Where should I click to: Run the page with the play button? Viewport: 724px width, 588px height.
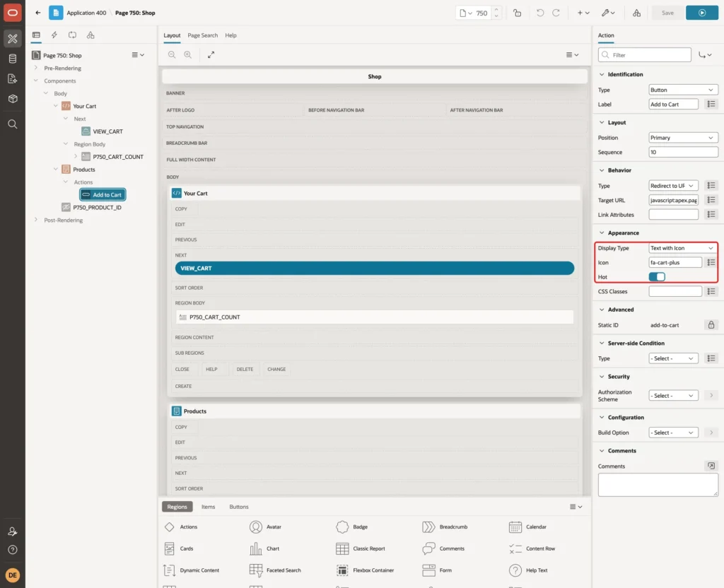[x=702, y=13]
